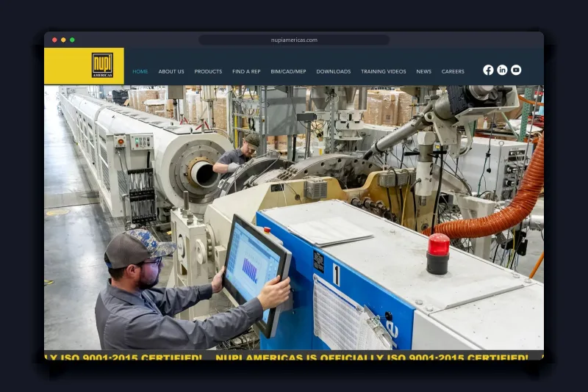Open the Facebook page icon
This screenshot has width=588, height=392.
pyautogui.click(x=488, y=70)
